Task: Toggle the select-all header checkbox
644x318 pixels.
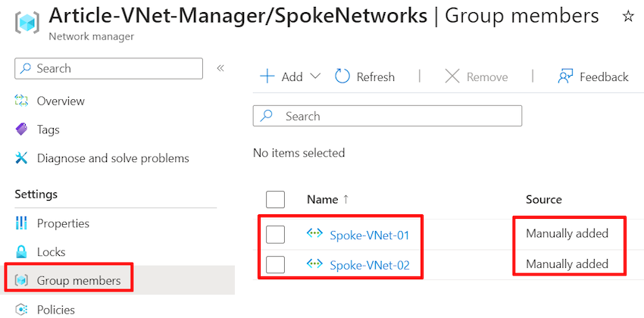Action: pos(276,199)
